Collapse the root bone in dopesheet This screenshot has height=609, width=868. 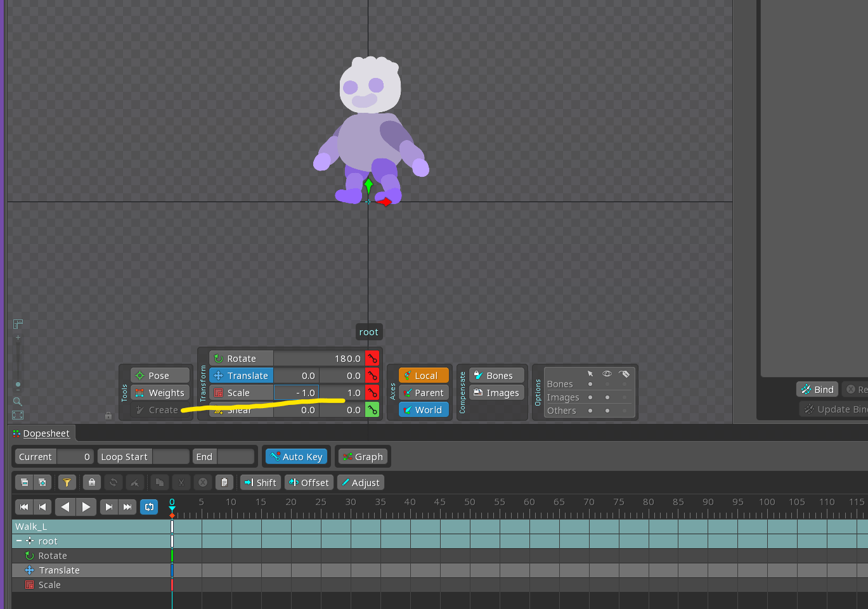pos(19,541)
